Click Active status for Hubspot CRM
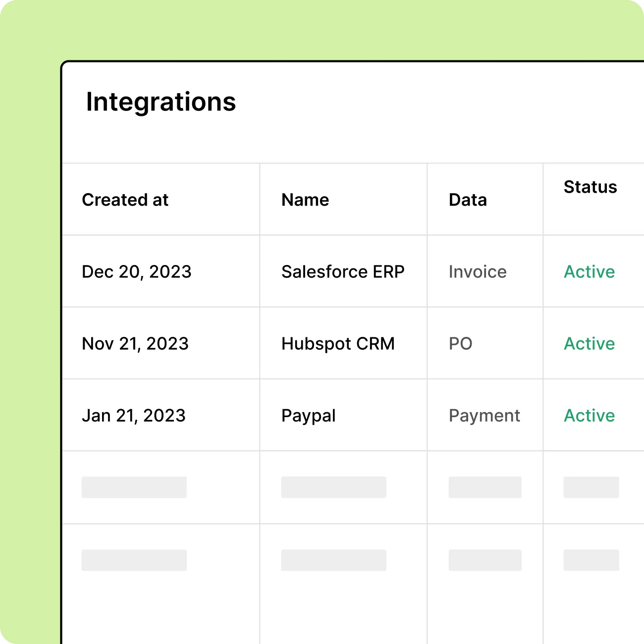Viewport: 644px width, 644px height. click(590, 343)
